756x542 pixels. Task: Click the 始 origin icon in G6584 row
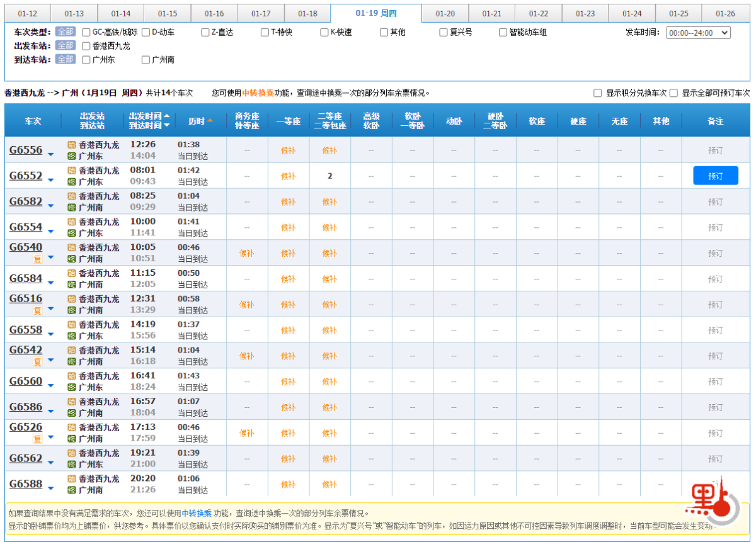pos(72,274)
